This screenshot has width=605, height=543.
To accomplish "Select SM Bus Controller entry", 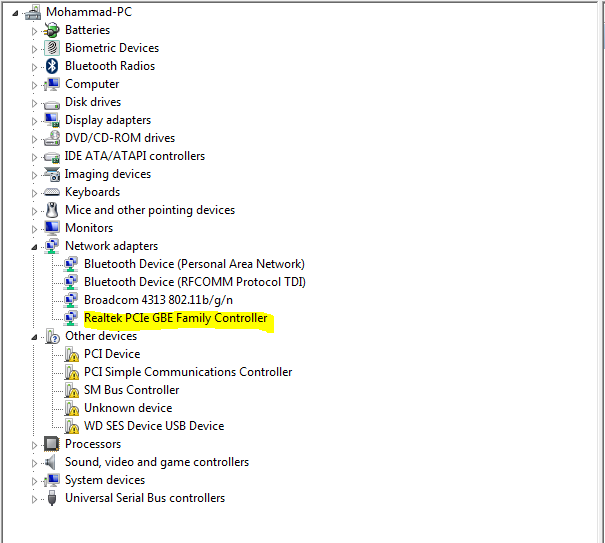I will pyautogui.click(x=132, y=390).
